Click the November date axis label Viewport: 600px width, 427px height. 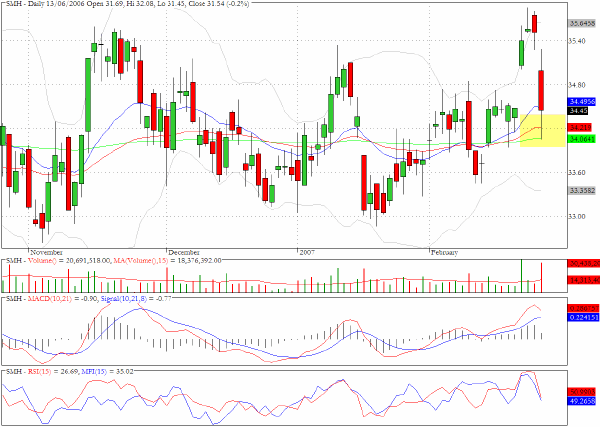pos(46,253)
